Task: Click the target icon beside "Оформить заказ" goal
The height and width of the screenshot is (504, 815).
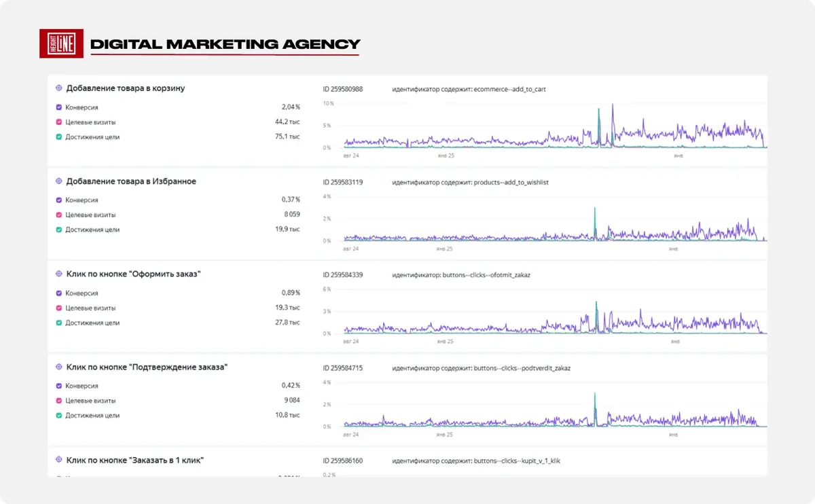Action: coord(59,274)
